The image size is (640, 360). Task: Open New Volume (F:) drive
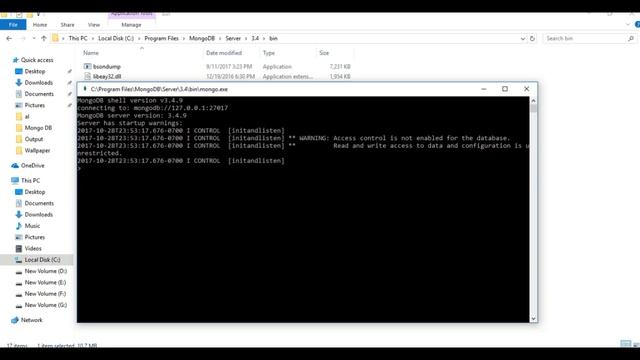(x=45, y=294)
